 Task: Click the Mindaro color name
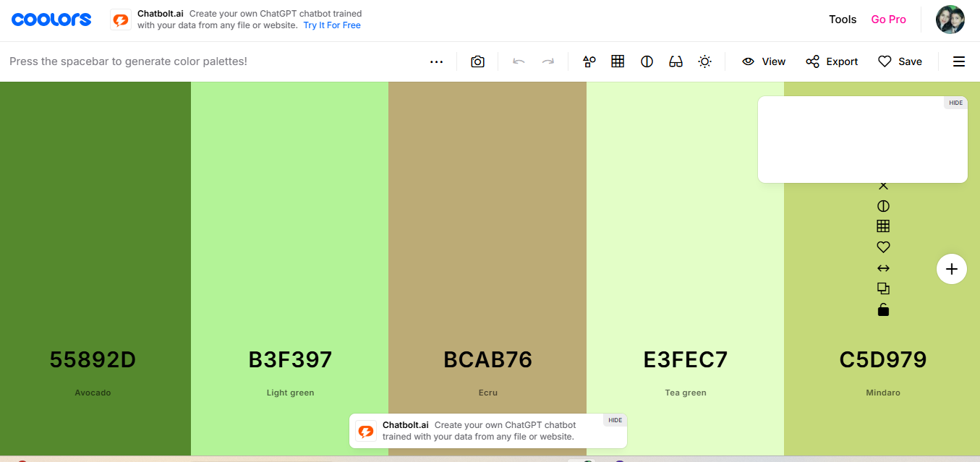pyautogui.click(x=883, y=393)
